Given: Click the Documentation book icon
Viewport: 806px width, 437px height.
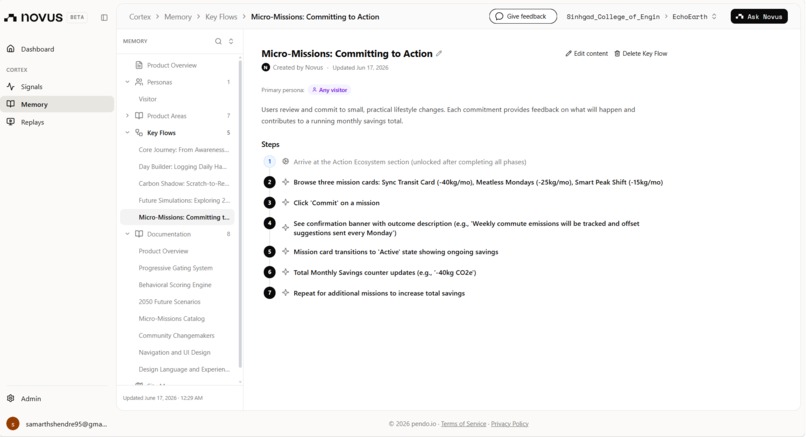Looking at the screenshot, I should click(x=139, y=234).
